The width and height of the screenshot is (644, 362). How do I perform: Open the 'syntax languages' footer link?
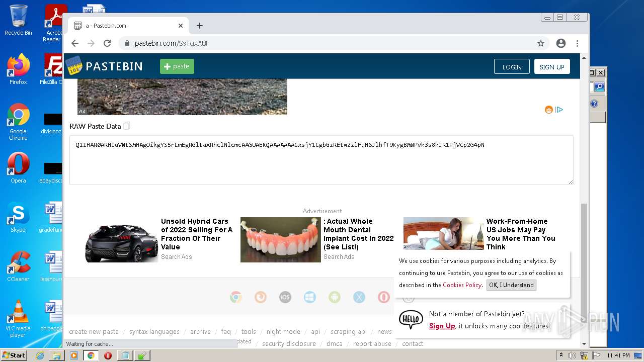pos(154,332)
